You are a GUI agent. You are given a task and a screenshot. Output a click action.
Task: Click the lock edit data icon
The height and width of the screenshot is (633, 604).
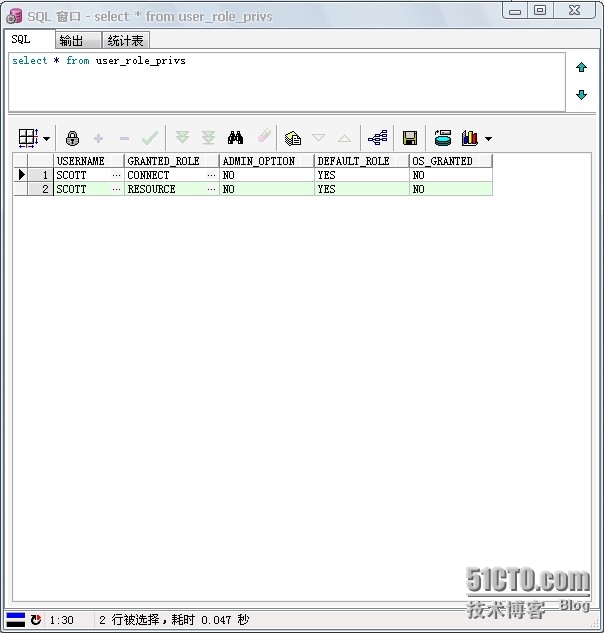(x=72, y=138)
